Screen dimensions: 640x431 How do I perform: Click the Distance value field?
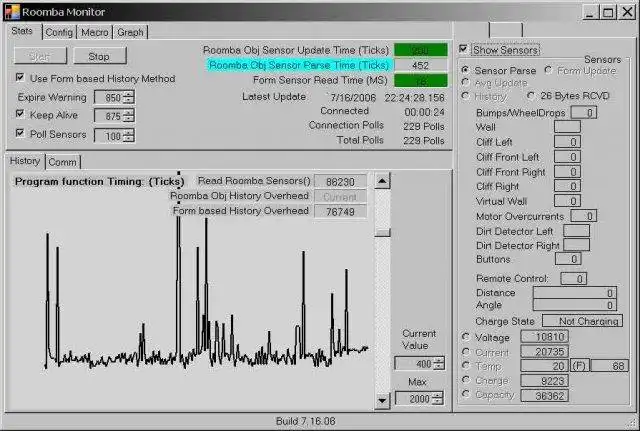pos(574,292)
